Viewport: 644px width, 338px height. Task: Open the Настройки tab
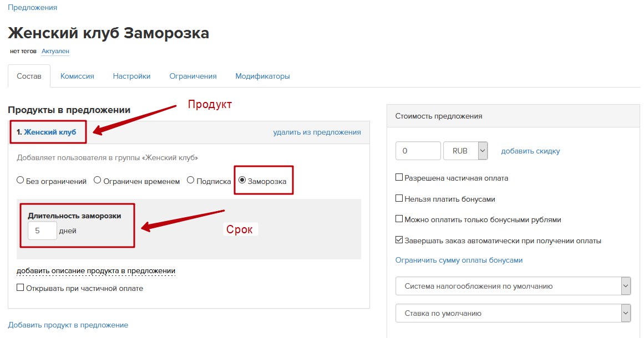tap(131, 76)
